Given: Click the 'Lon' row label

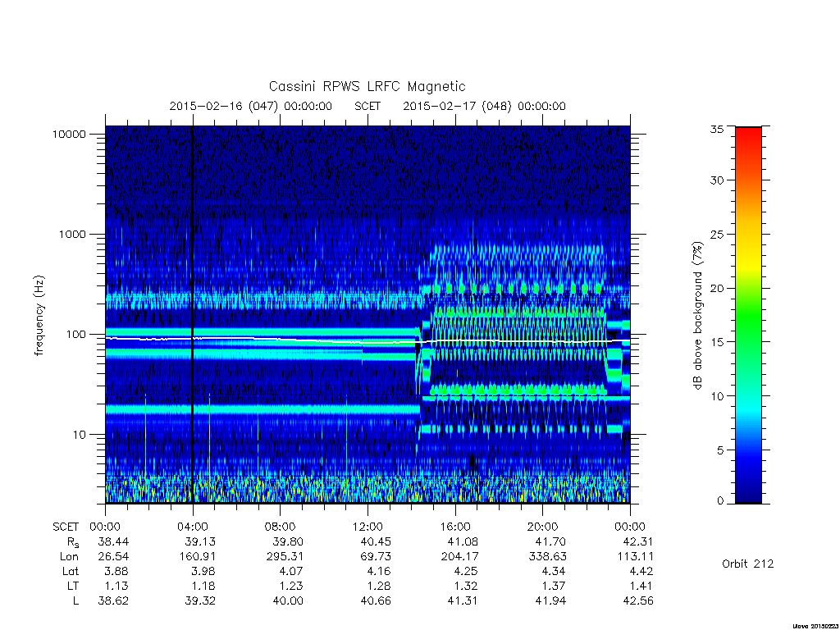Looking at the screenshot, I should pos(69,557).
